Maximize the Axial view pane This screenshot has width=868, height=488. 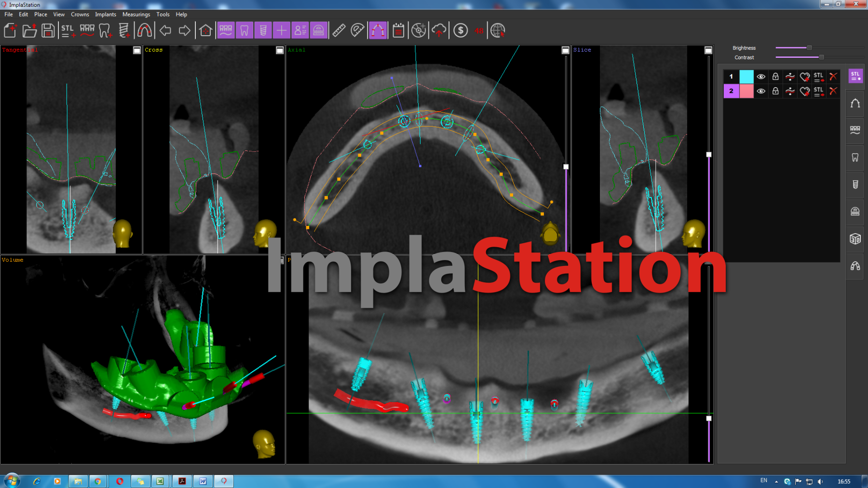click(566, 50)
